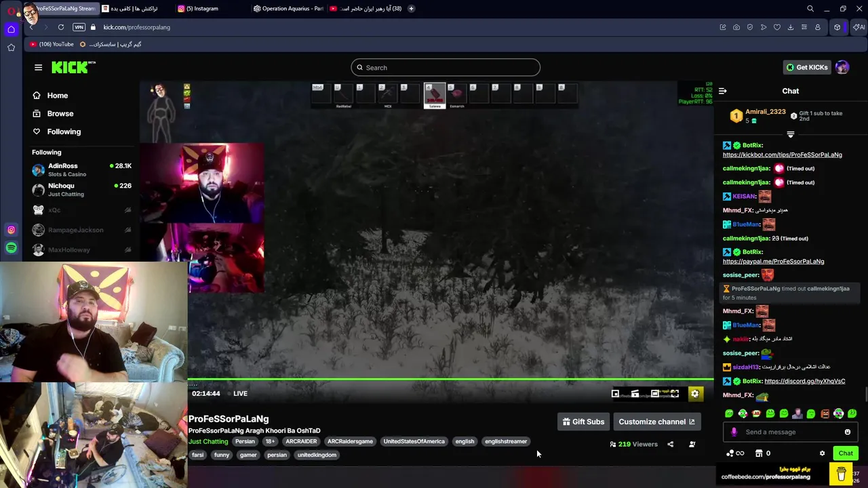Open Nichoqu followed channel
Viewport: 868px width, 488px height.
pyautogui.click(x=81, y=190)
